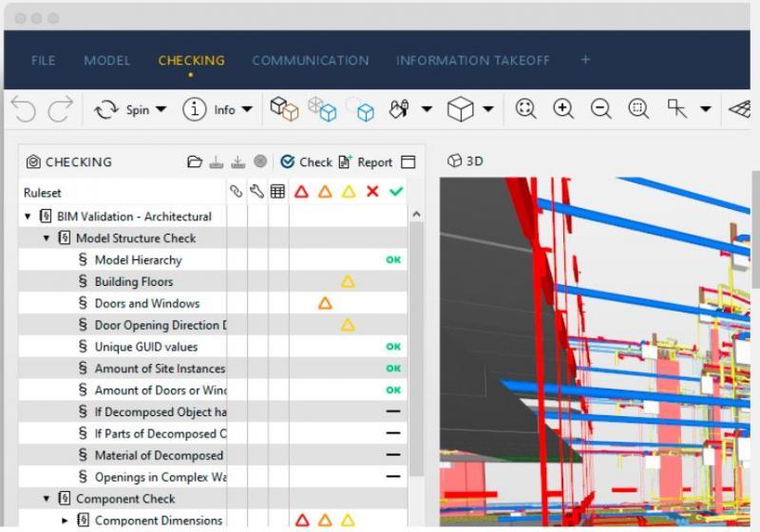This screenshot has width=760, height=532.
Task: Toggle the green checkmark accepted filter
Action: [x=396, y=192]
